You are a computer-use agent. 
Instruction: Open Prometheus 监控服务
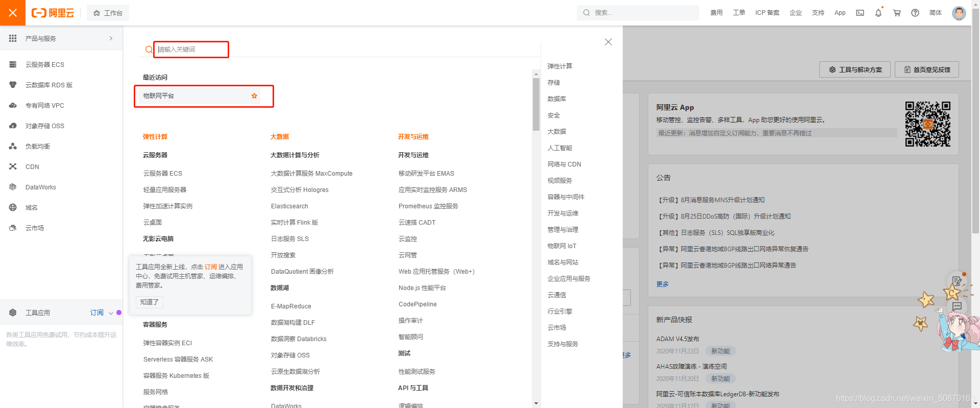click(428, 206)
